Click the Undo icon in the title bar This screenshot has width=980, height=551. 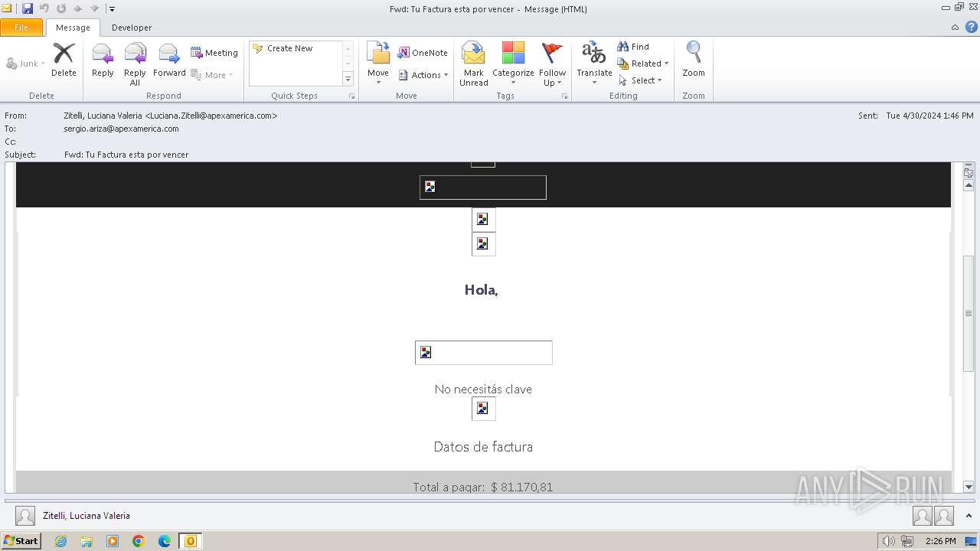click(x=44, y=8)
